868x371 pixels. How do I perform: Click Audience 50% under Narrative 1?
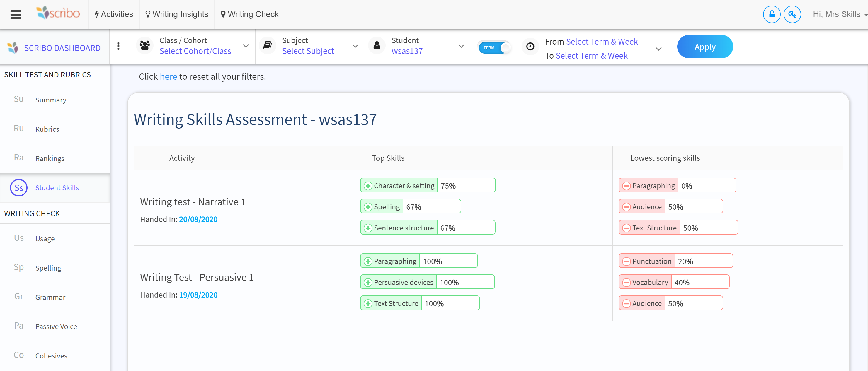coord(670,207)
